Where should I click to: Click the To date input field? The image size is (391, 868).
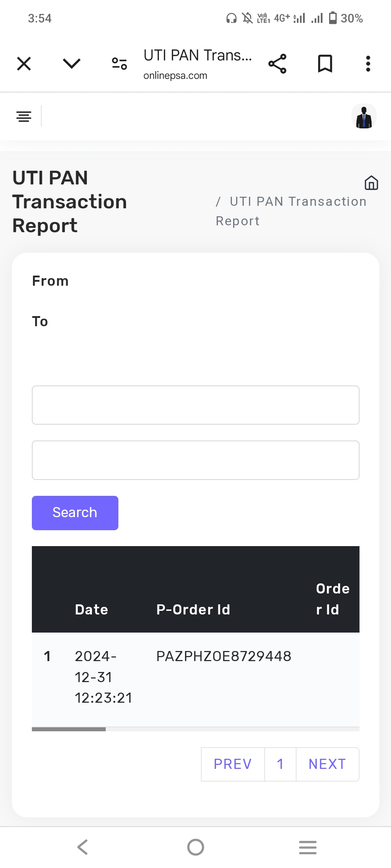(x=195, y=460)
